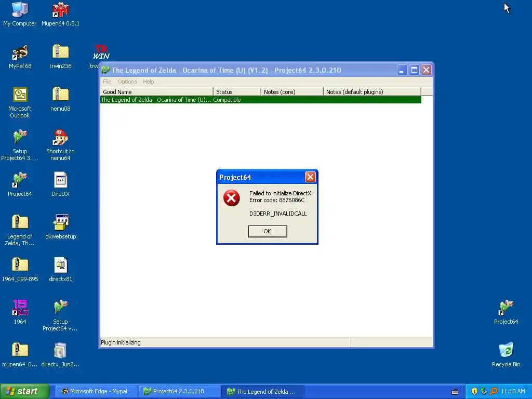Open My Computer desktop icon

[x=20, y=14]
